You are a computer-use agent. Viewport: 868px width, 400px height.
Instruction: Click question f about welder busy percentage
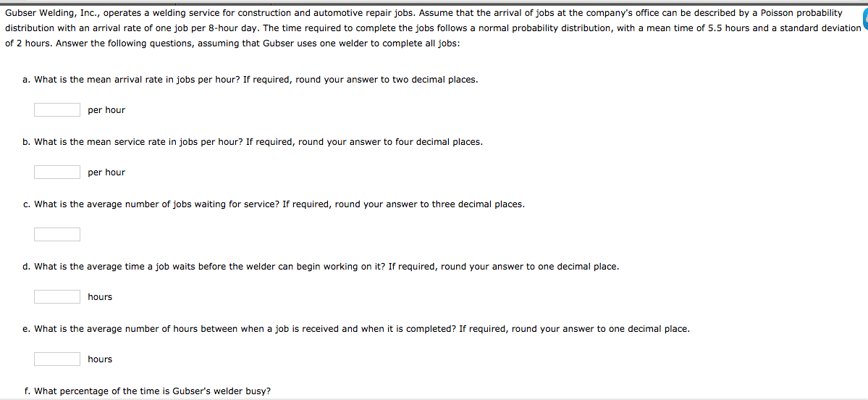(147, 391)
